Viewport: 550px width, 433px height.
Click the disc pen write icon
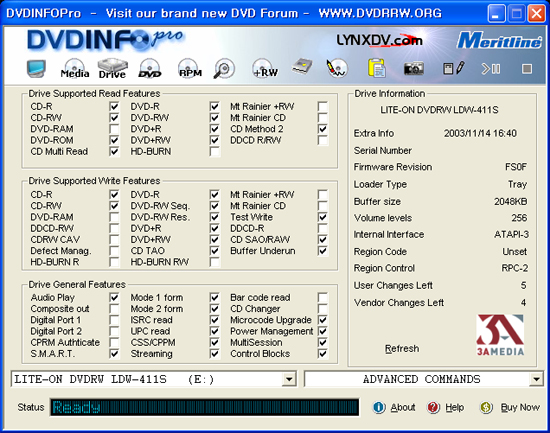click(x=336, y=68)
